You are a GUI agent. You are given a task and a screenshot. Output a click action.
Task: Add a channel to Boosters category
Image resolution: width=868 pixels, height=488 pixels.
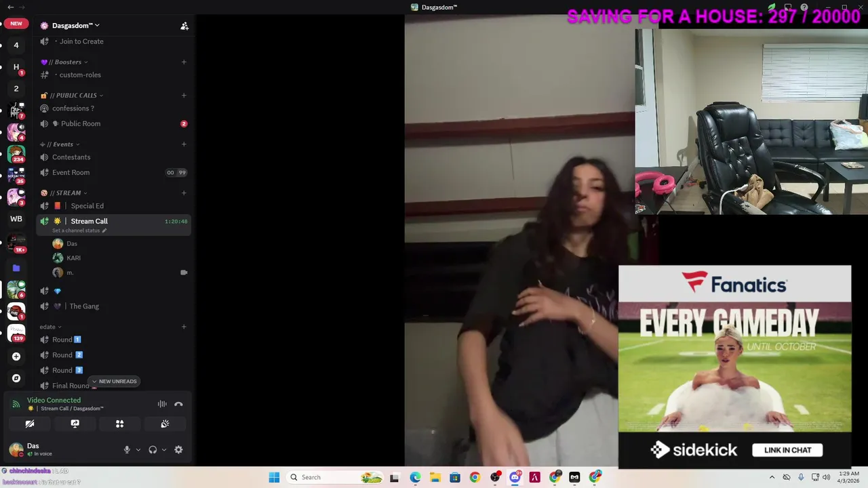tap(184, 62)
